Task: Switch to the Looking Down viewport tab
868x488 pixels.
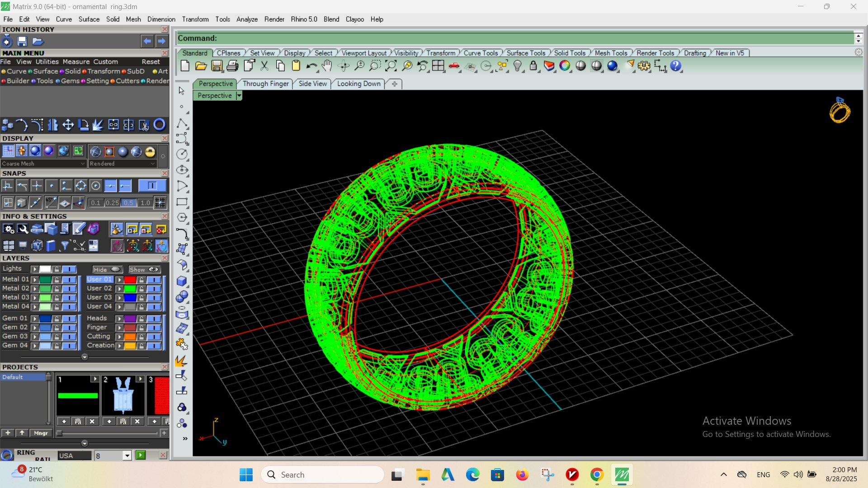Action: tap(359, 84)
